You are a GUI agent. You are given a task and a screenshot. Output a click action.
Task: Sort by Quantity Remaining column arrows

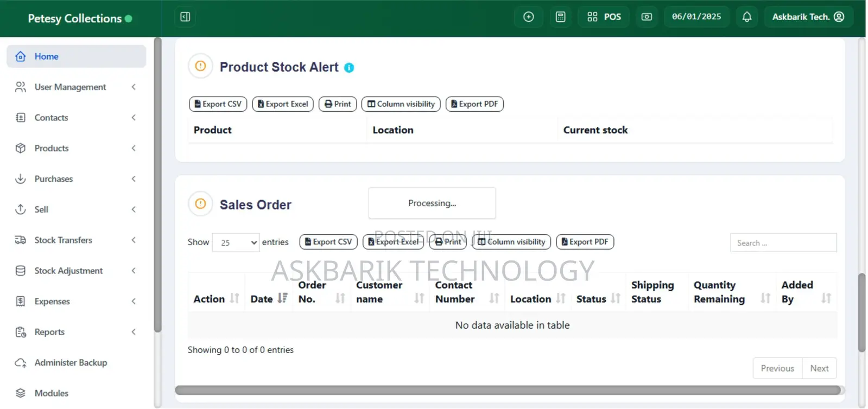coord(765,298)
